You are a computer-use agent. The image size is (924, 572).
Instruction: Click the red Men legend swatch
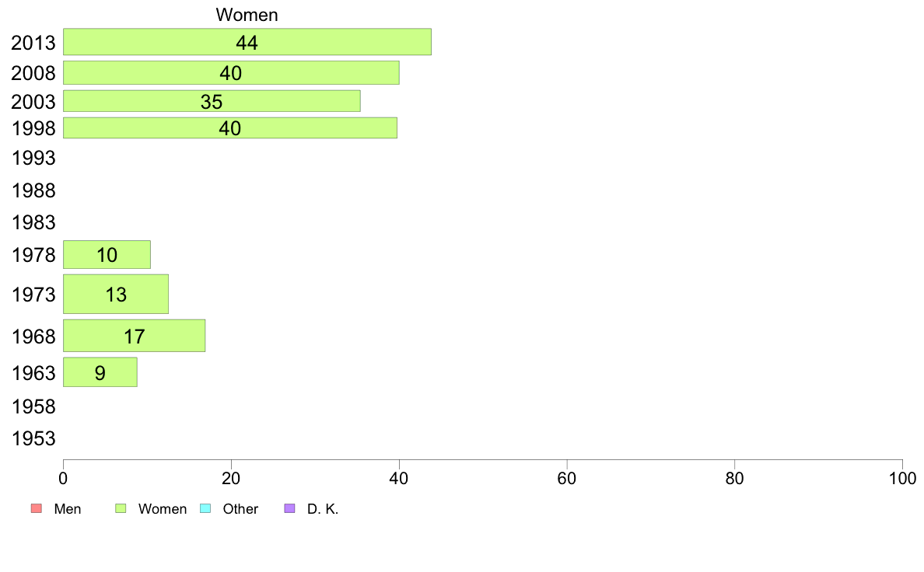[37, 508]
